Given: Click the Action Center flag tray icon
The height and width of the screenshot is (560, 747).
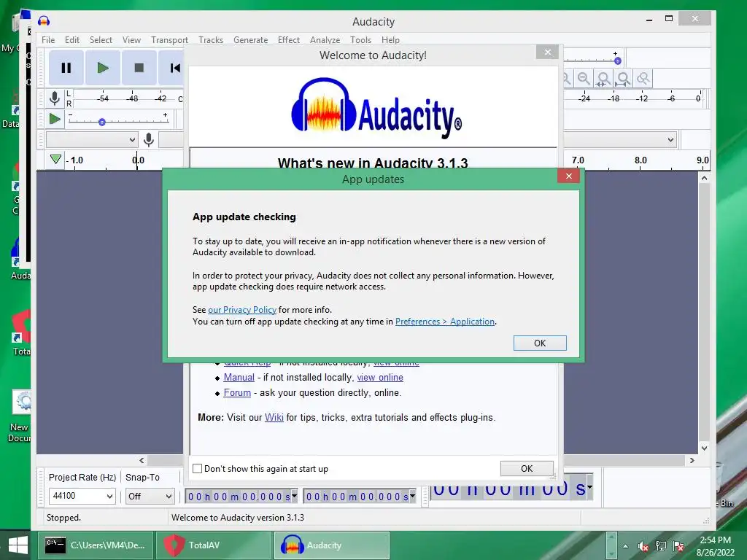Looking at the screenshot, I should point(678,546).
